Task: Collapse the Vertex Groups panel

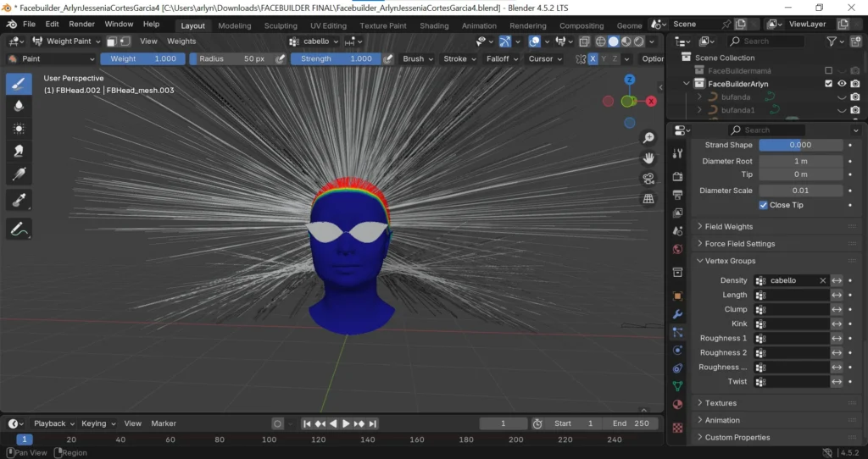Action: click(729, 261)
